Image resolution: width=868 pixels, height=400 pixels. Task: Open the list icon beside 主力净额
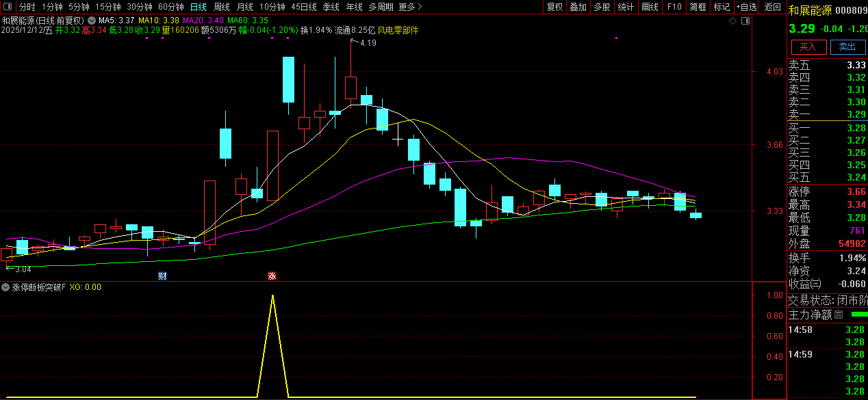pos(839,315)
